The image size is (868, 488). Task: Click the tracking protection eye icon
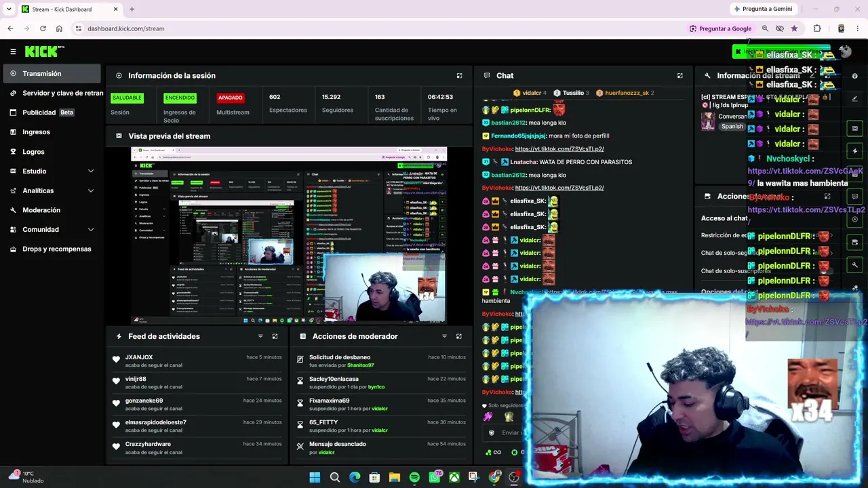[x=780, y=28]
